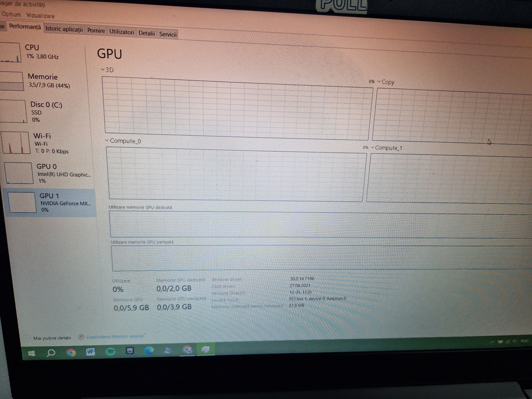Switch to the Utilizatori tab

click(122, 32)
